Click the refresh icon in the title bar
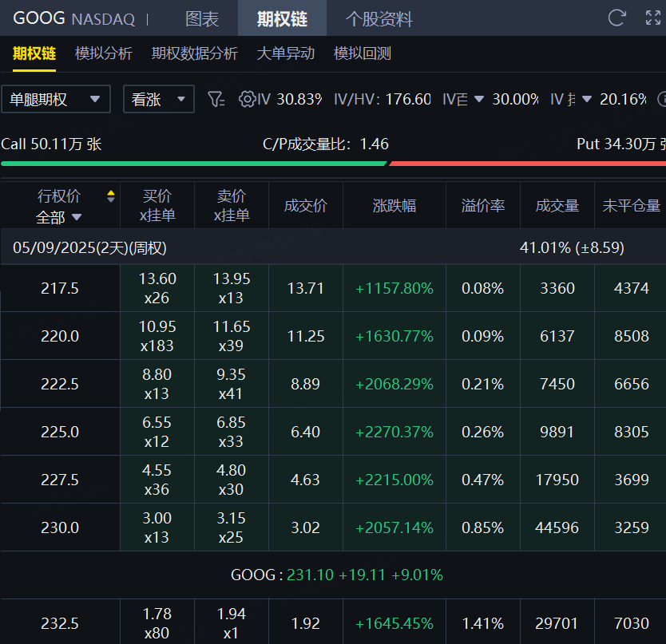666x644 pixels. click(616, 18)
